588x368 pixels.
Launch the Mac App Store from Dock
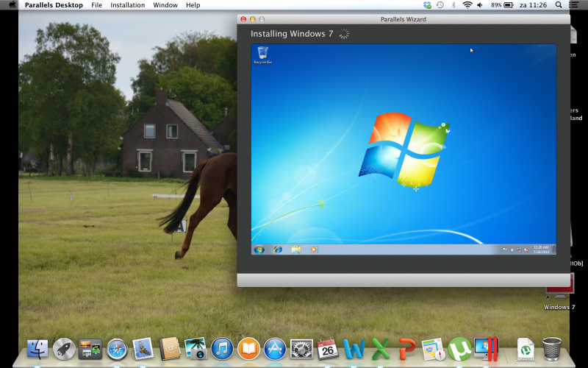click(275, 348)
